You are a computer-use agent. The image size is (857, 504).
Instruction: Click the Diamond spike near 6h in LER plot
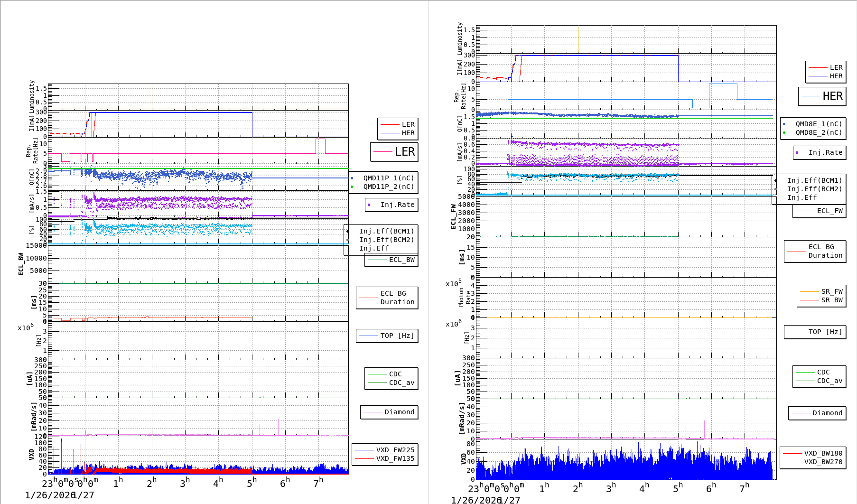(278, 426)
